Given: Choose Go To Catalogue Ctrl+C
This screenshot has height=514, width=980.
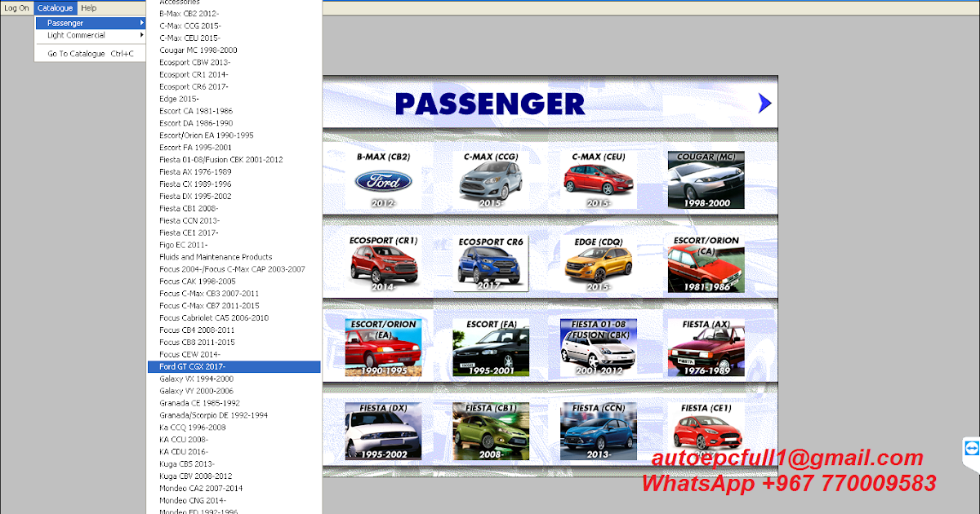Looking at the screenshot, I should pyautogui.click(x=91, y=54).
